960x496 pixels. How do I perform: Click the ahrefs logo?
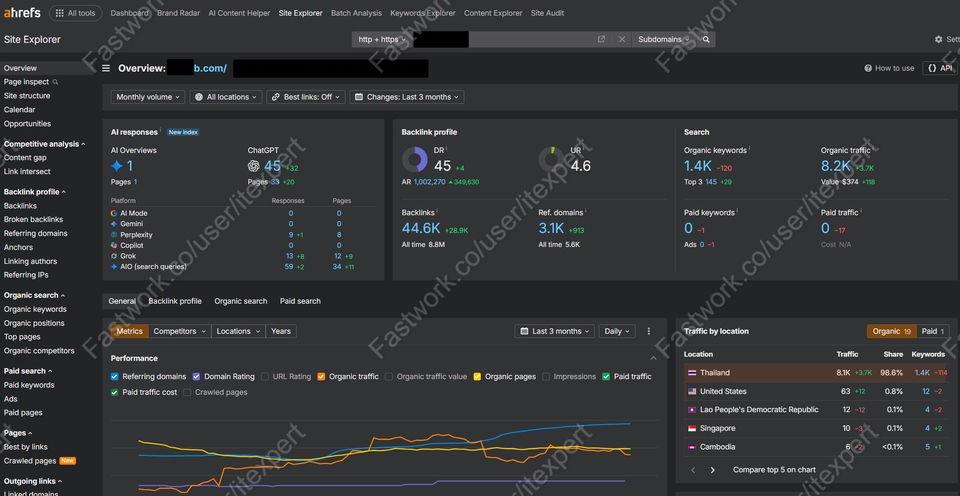pos(21,13)
